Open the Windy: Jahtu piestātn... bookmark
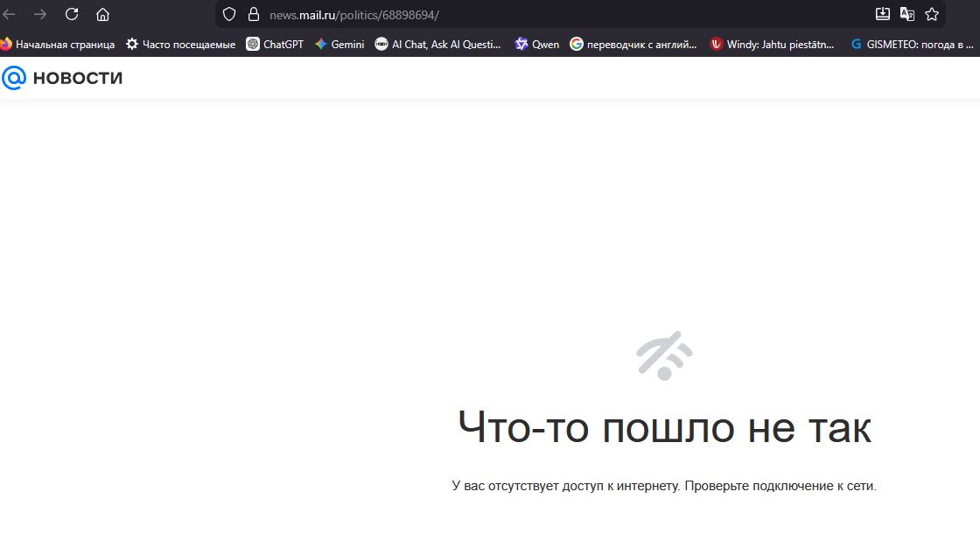Viewport: 980px width, 534px height. click(x=773, y=45)
